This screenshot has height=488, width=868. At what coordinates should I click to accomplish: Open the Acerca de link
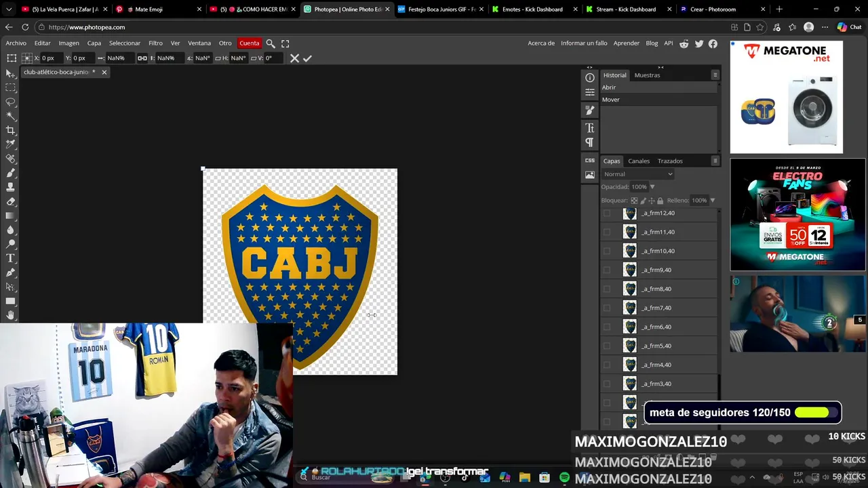pyautogui.click(x=541, y=43)
